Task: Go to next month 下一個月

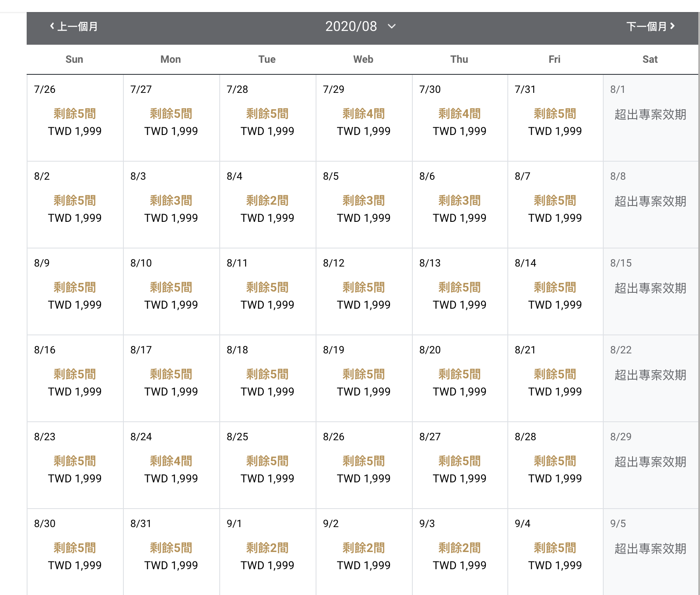Action: pos(651,27)
